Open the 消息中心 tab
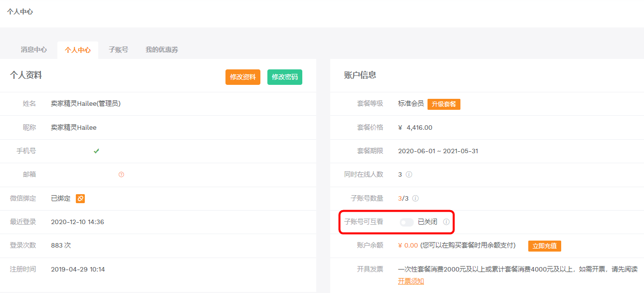 click(34, 50)
